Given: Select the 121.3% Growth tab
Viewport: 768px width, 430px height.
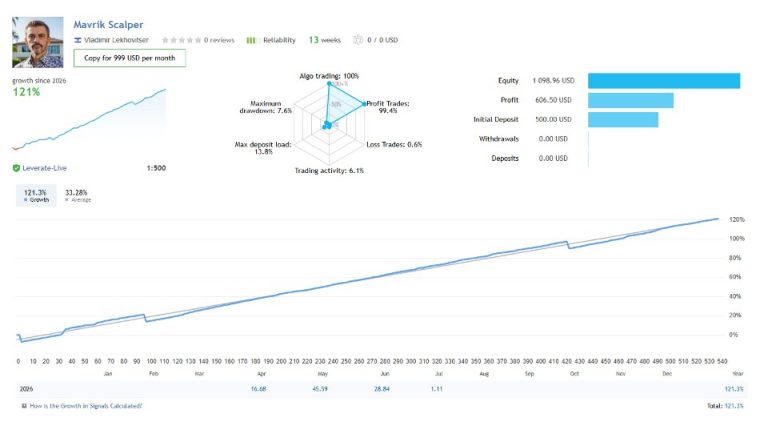Looking at the screenshot, I should click(36, 195).
